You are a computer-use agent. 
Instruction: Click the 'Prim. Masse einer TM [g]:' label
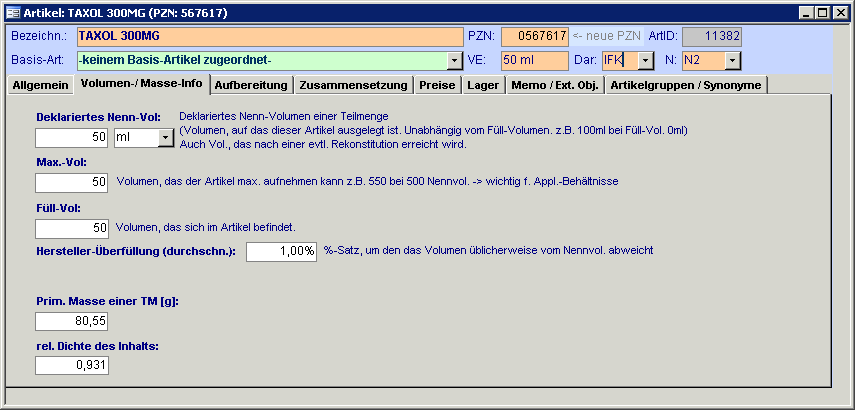click(107, 301)
